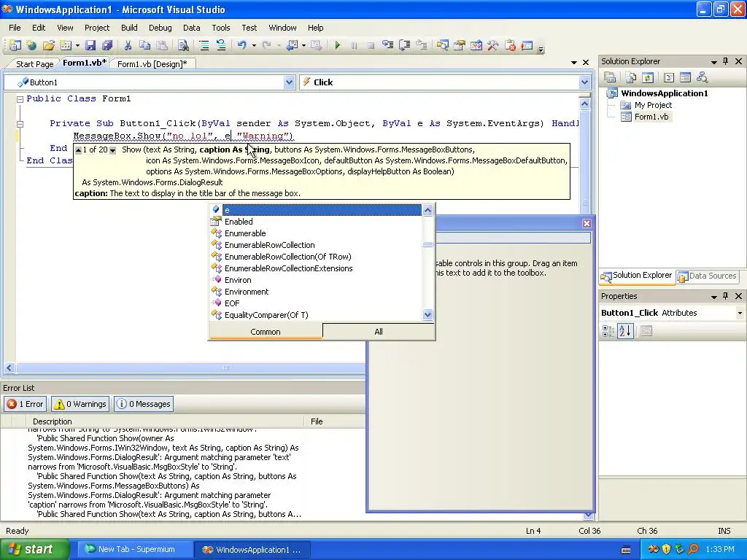
Task: Sort properties alphabetically with A-Z icon
Action: coord(625,331)
